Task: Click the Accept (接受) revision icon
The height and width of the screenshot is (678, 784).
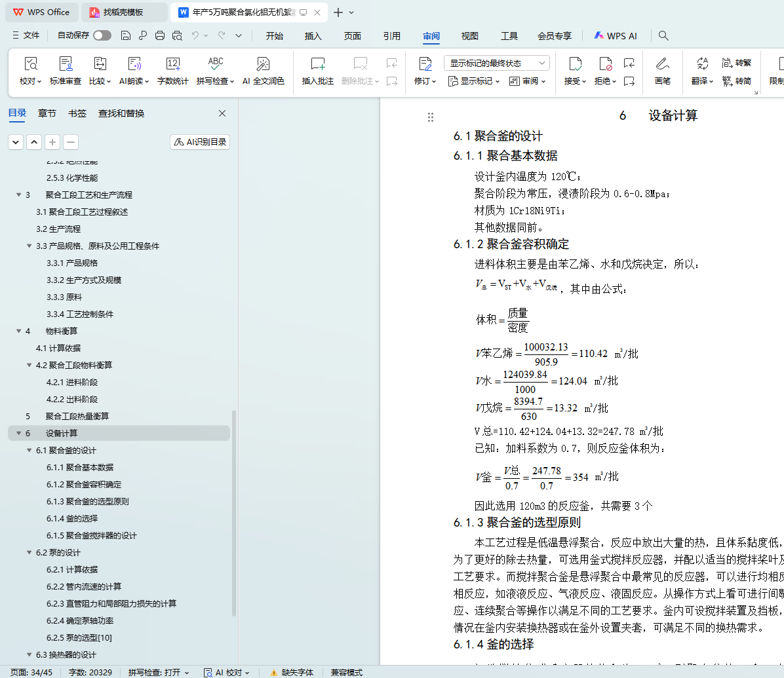Action: pyautogui.click(x=574, y=64)
